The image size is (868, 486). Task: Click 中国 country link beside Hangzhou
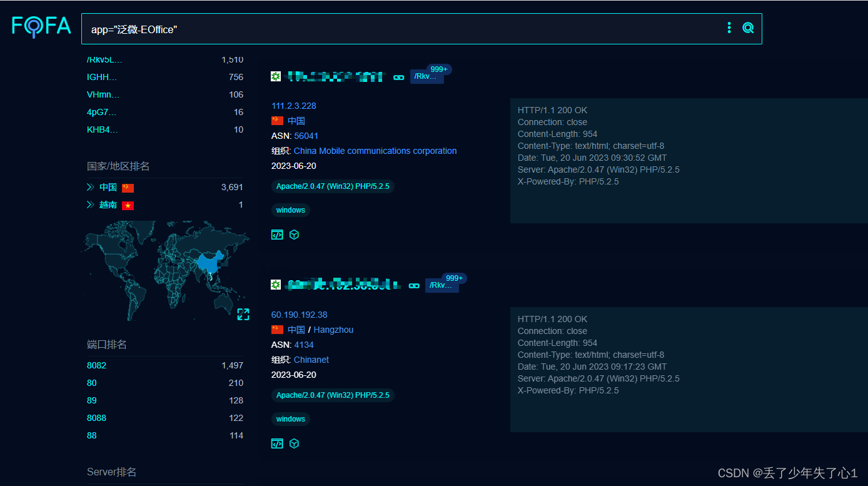click(x=296, y=330)
